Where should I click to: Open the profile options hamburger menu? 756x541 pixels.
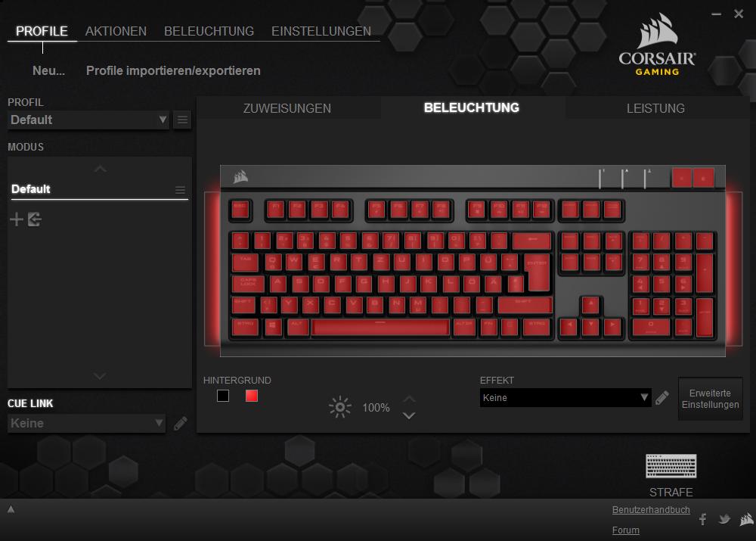click(182, 120)
